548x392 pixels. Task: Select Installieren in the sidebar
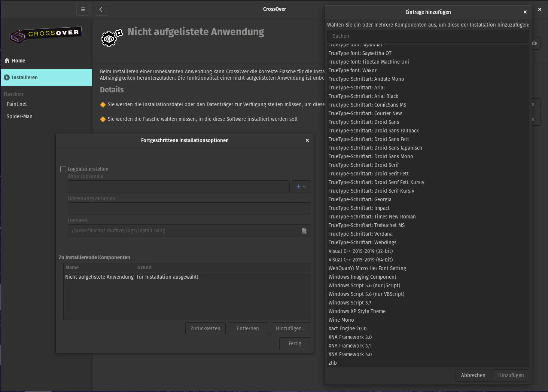click(25, 77)
